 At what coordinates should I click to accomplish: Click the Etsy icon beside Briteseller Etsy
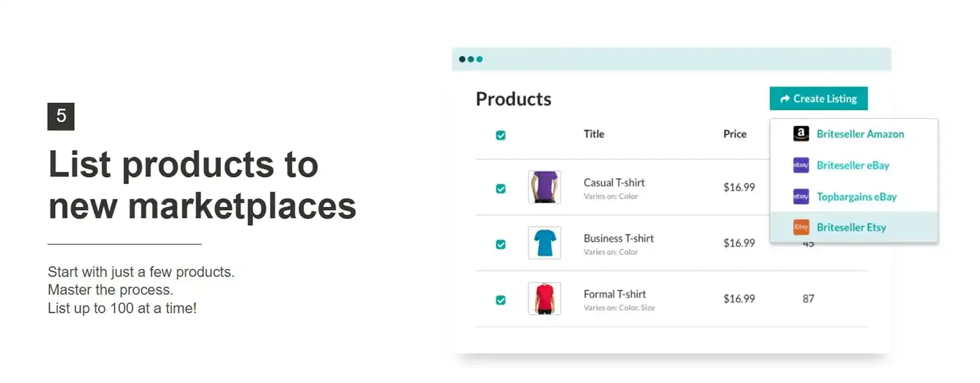(801, 227)
